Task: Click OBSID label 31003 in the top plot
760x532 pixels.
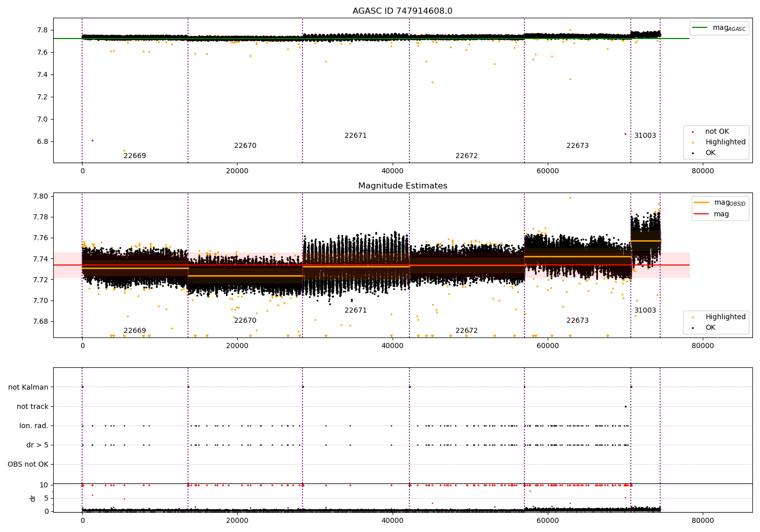Action: click(645, 136)
